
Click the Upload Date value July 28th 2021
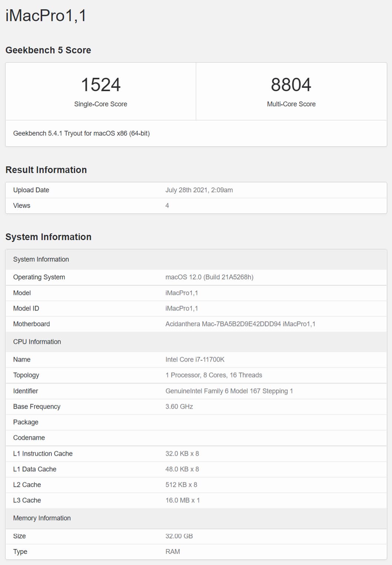point(199,190)
